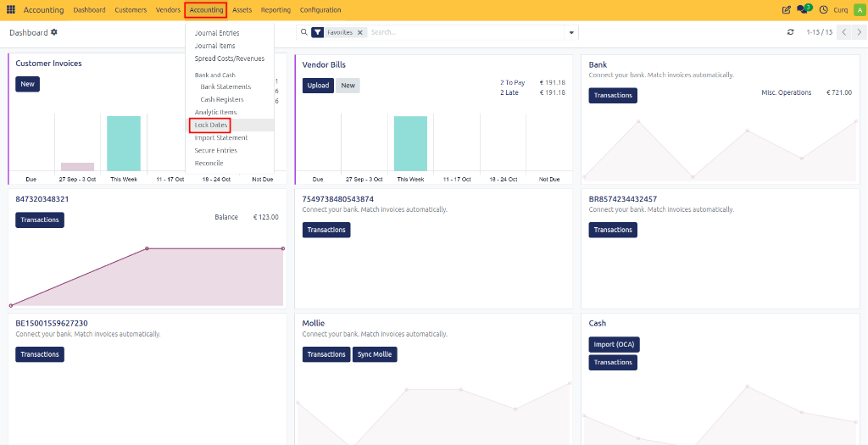This screenshot has height=445, width=868.
Task: Open the Customer Invoices card title
Action: click(x=48, y=64)
